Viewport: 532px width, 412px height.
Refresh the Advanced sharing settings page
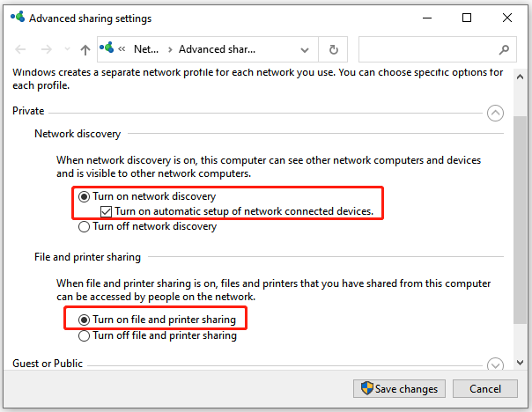pyautogui.click(x=334, y=49)
